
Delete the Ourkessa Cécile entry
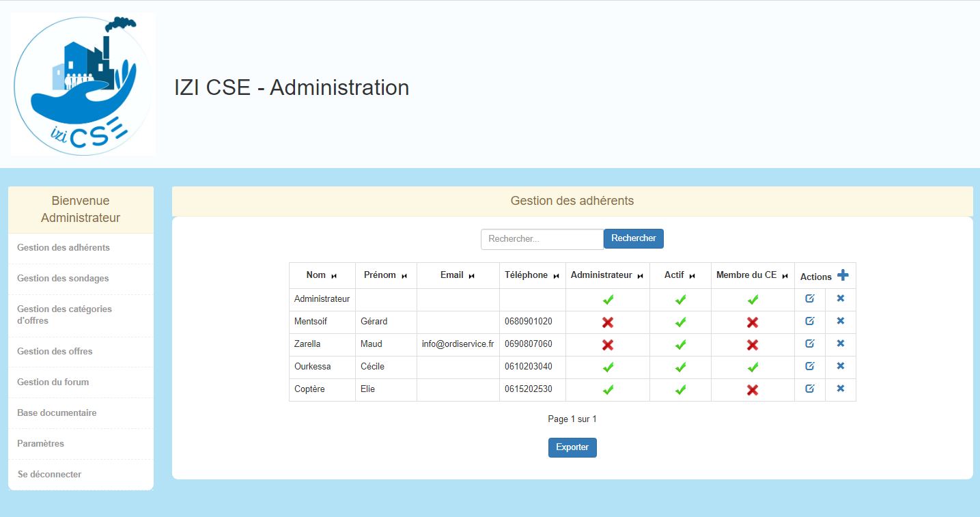(x=841, y=366)
